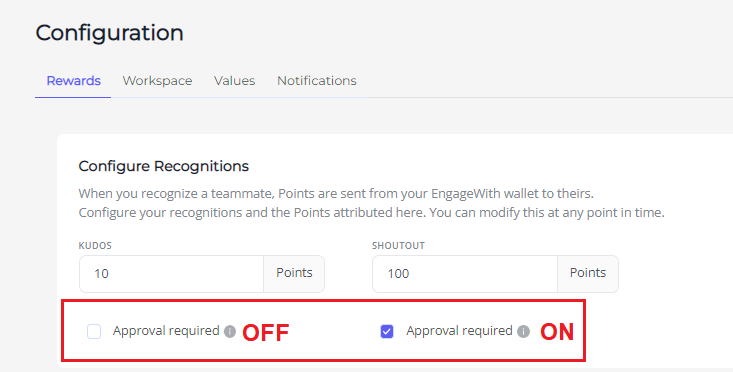The width and height of the screenshot is (733, 372).
Task: Uncheck the Shoutout Approval required checkbox
Action: (x=387, y=331)
